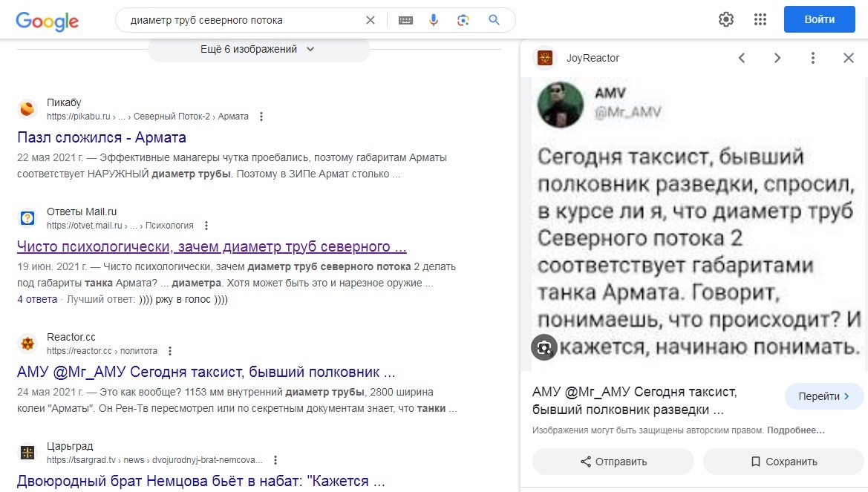Click the Google logo
This screenshot has width=868, height=492.
click(47, 21)
